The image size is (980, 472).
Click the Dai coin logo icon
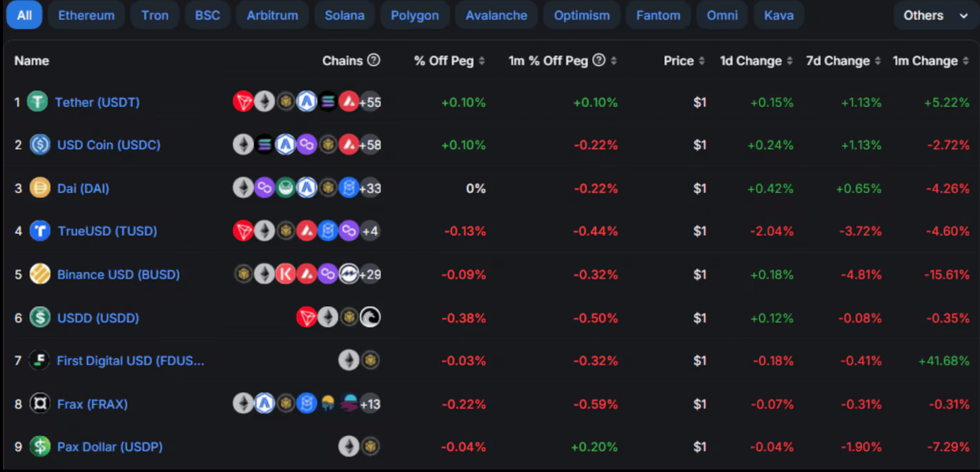pyautogui.click(x=40, y=188)
